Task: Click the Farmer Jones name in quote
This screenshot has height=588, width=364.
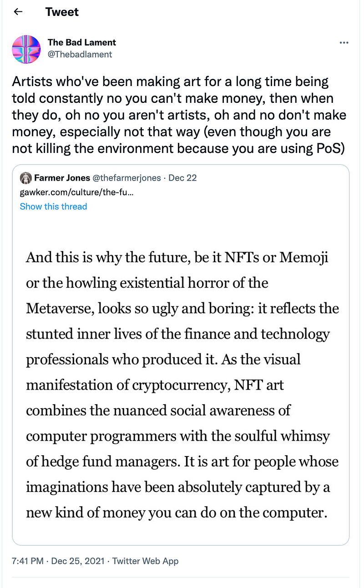Action: coord(62,177)
